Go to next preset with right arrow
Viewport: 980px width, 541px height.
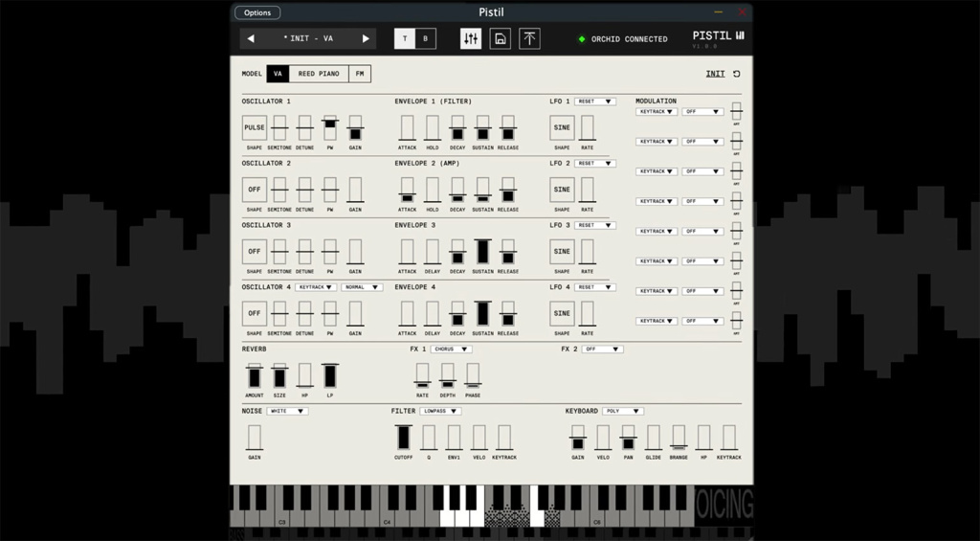[x=366, y=38]
